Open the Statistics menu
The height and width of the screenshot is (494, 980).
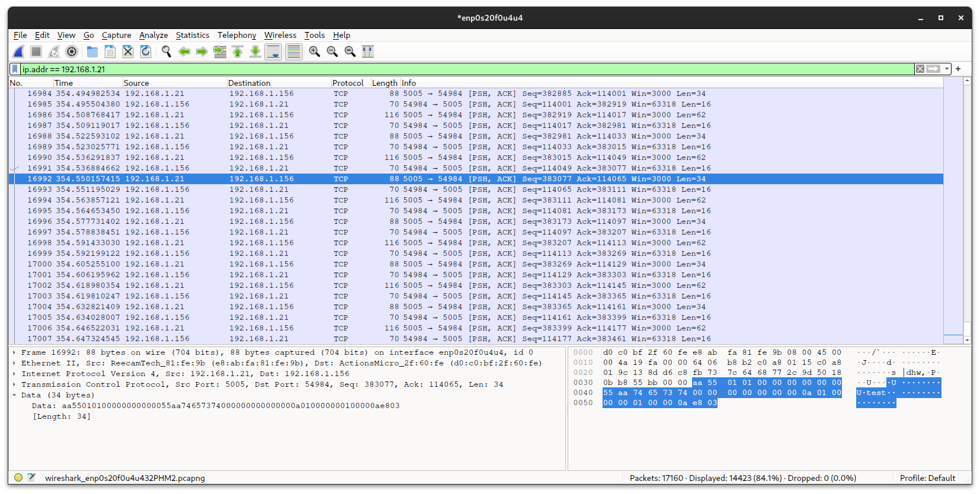[192, 35]
